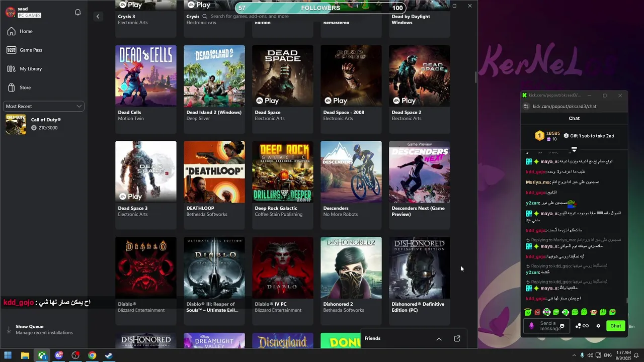Screen dimensions: 644x362
Task: Open File Explorer from the taskbar
Action: click(x=25, y=355)
